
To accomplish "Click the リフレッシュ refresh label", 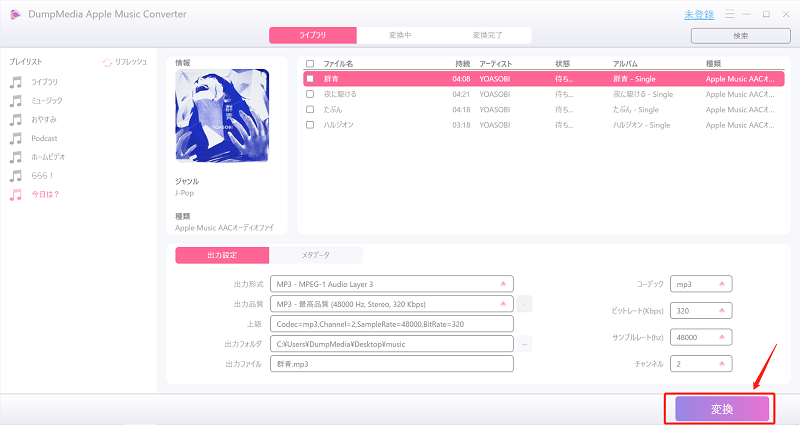I will [x=131, y=62].
